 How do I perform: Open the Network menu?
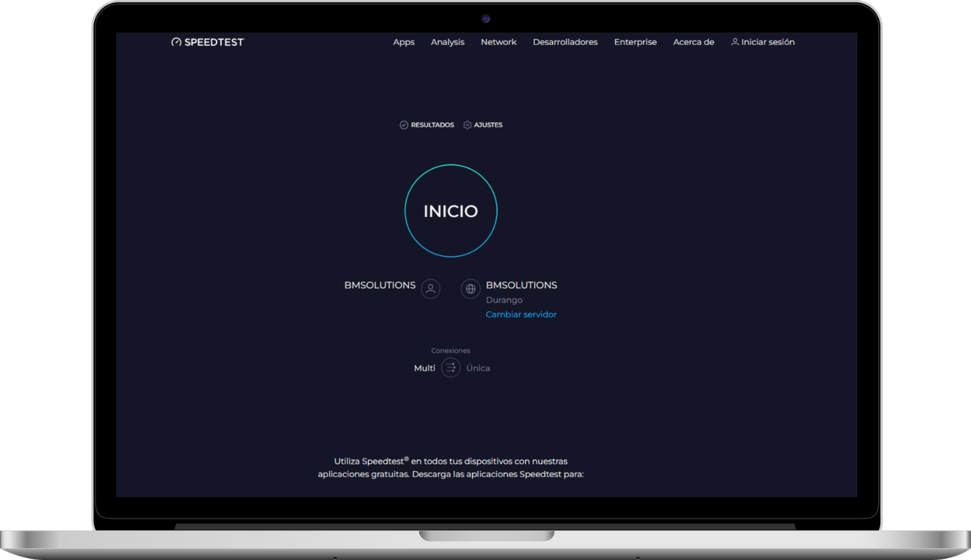[499, 42]
